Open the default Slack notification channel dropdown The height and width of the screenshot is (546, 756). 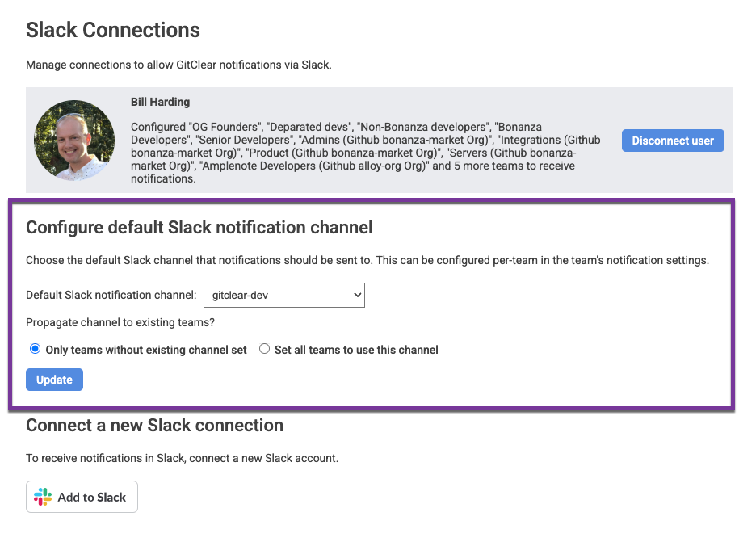283,296
